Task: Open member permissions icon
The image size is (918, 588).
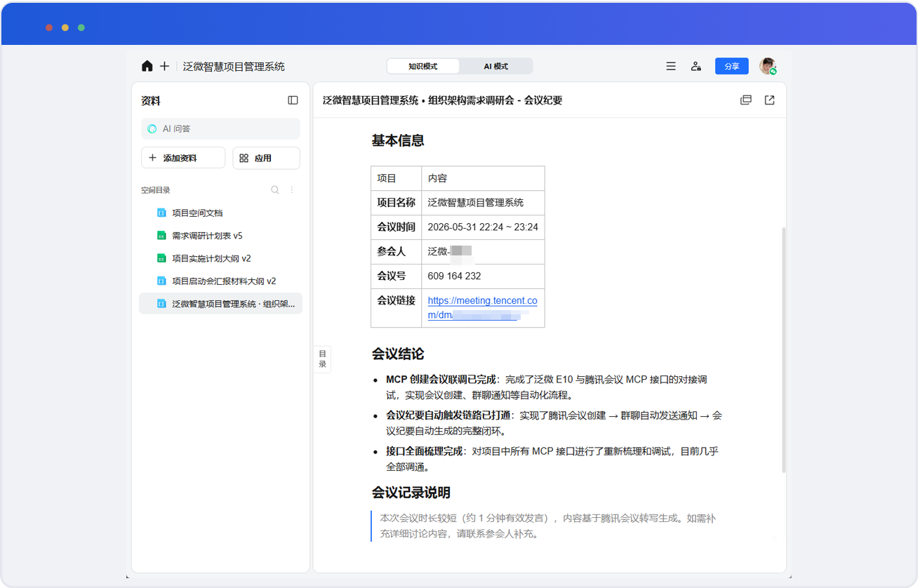Action: [696, 66]
